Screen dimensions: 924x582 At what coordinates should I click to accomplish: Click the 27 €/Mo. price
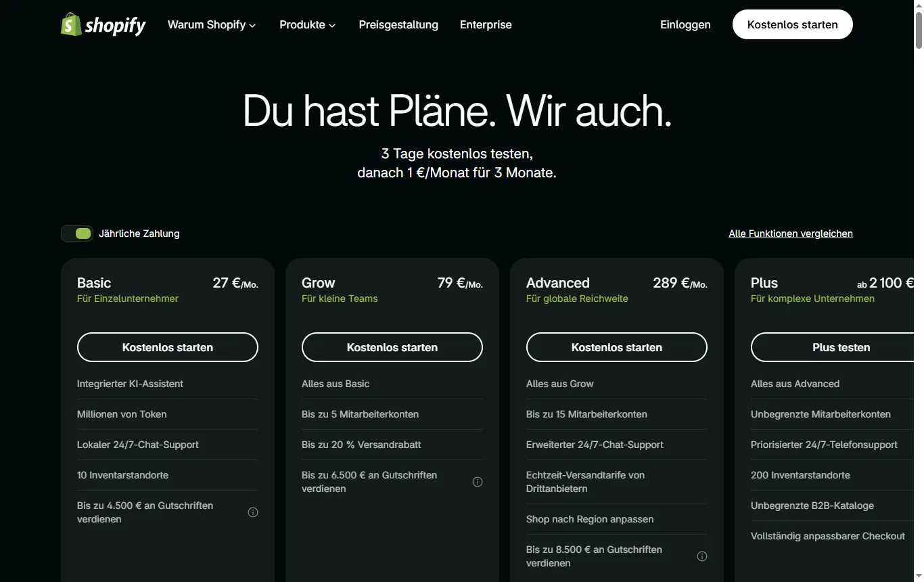pyautogui.click(x=235, y=283)
